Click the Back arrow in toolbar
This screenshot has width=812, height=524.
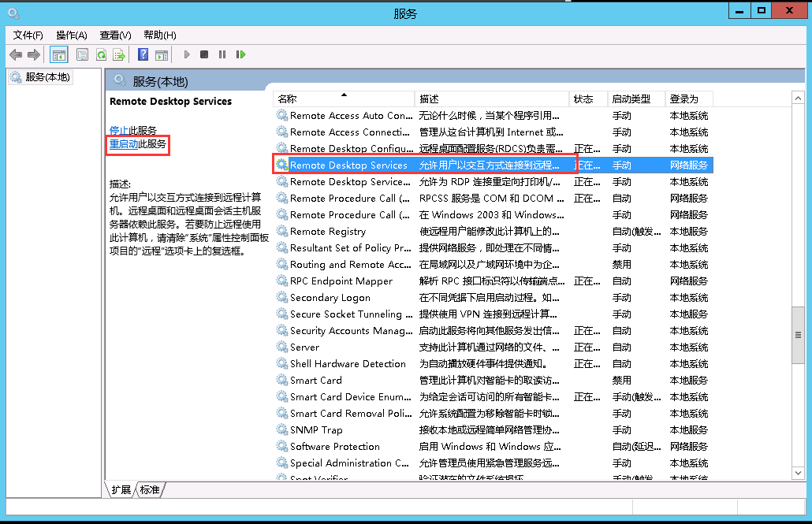click(x=15, y=54)
